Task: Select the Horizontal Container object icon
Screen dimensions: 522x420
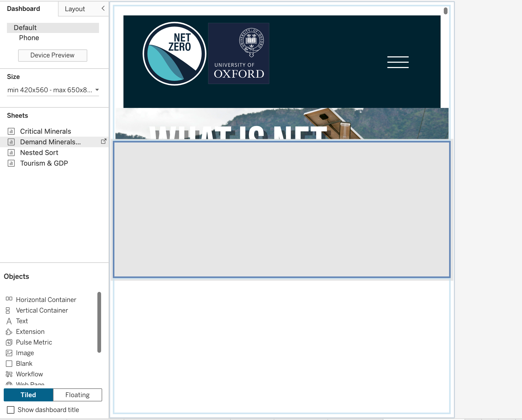Action: 9,299
